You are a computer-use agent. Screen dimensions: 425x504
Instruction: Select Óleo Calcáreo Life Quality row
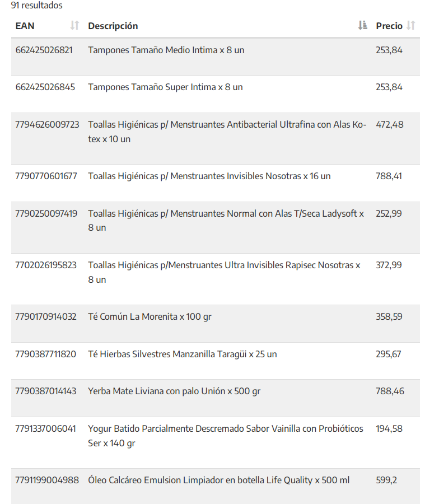(x=218, y=480)
